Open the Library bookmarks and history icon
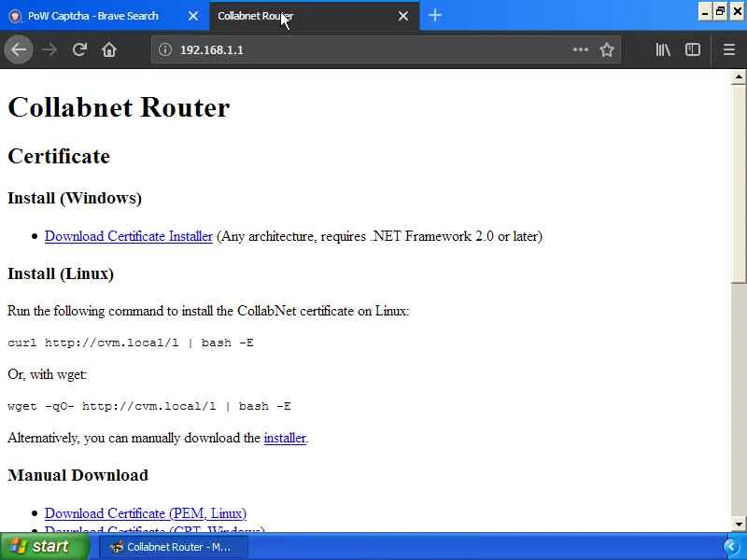 [x=663, y=49]
